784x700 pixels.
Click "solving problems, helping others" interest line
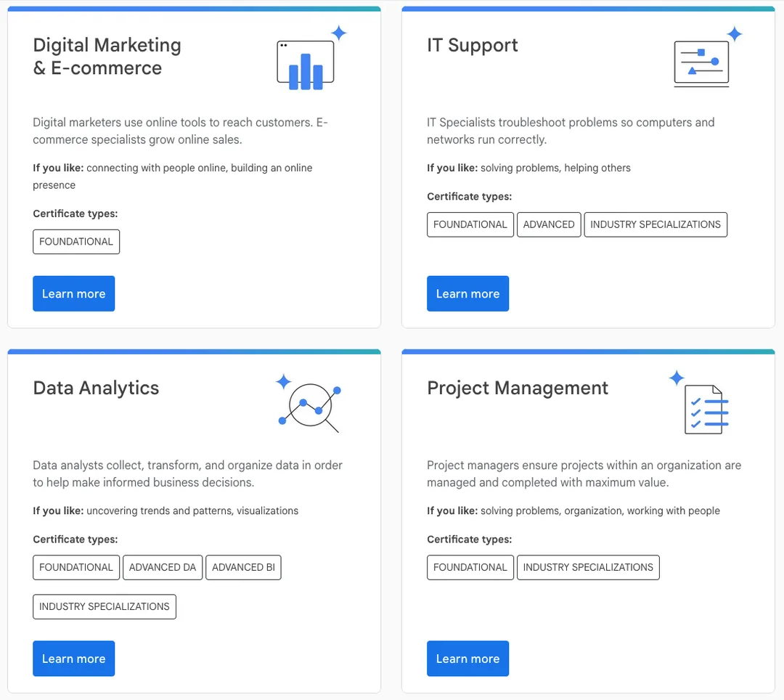528,168
